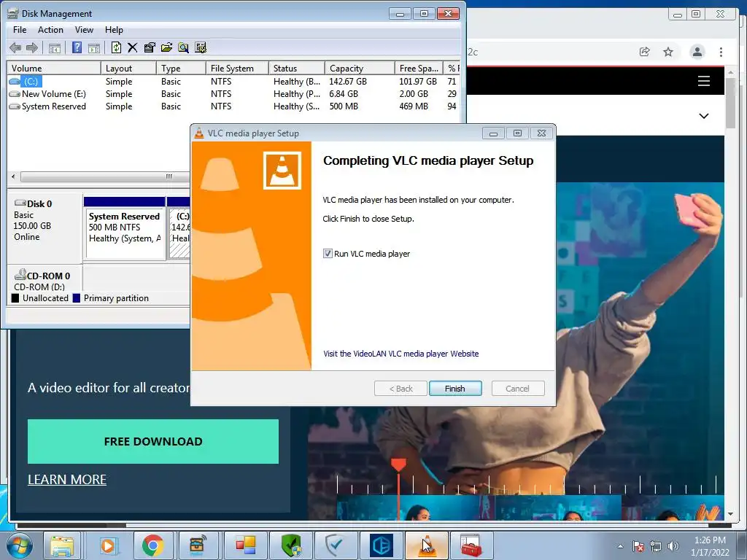Click the taskbar clock showing 1:26 PM
This screenshot has width=747, height=560.
[710, 546]
